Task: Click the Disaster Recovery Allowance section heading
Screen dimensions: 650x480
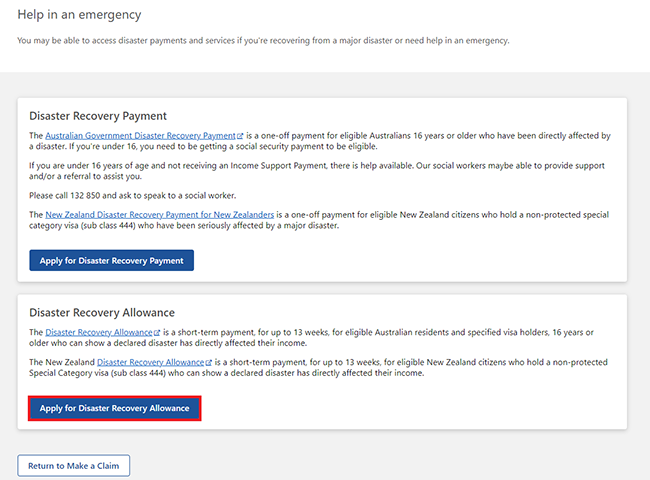Action: point(102,312)
